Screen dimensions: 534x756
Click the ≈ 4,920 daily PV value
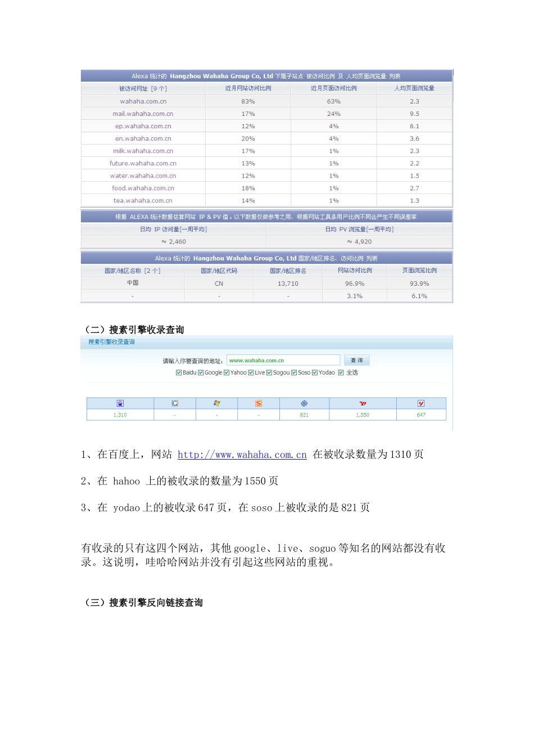pos(359,241)
